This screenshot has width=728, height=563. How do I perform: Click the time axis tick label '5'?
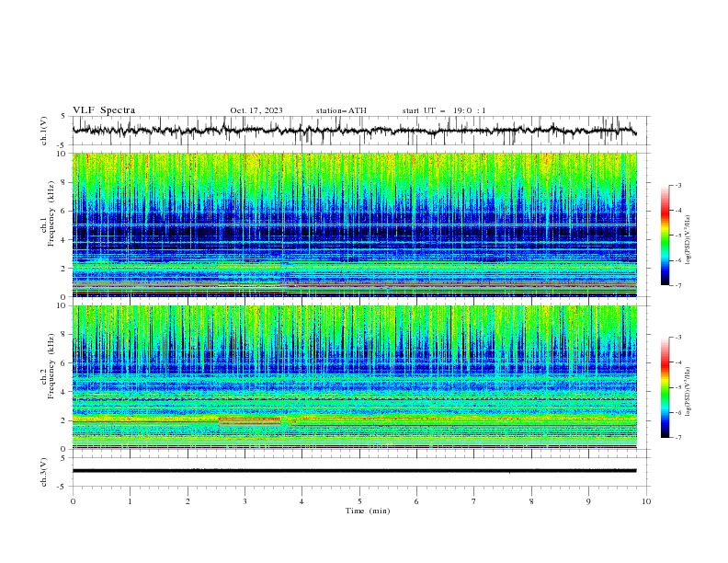point(359,501)
